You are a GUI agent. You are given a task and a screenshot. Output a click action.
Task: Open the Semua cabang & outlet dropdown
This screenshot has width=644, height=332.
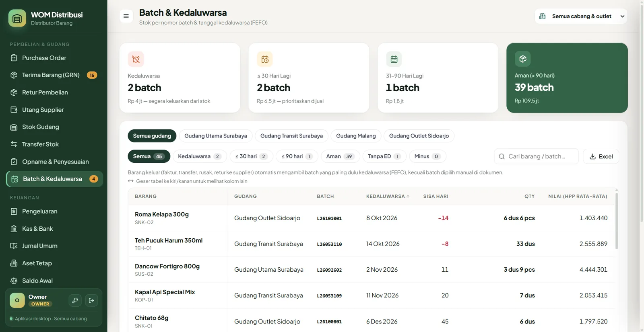coord(581,16)
